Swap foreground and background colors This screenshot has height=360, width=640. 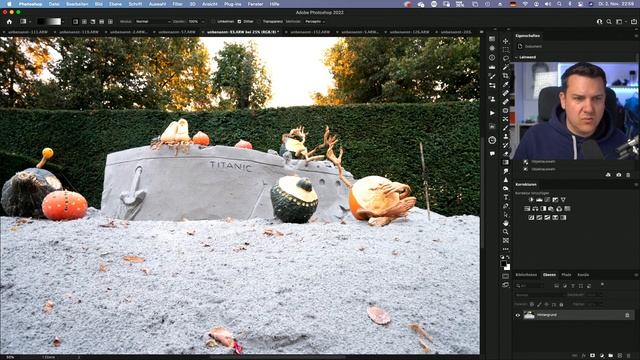click(x=508, y=257)
